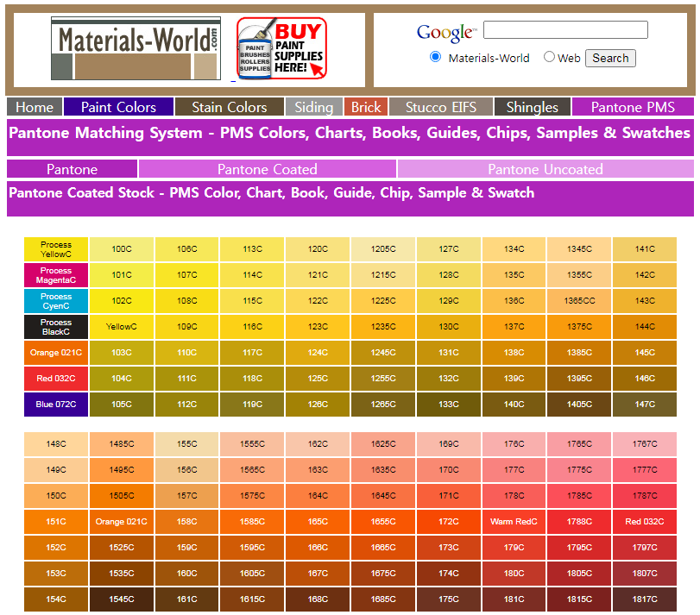Pick the 175C color swatch
The width and height of the screenshot is (700, 615).
point(449,599)
